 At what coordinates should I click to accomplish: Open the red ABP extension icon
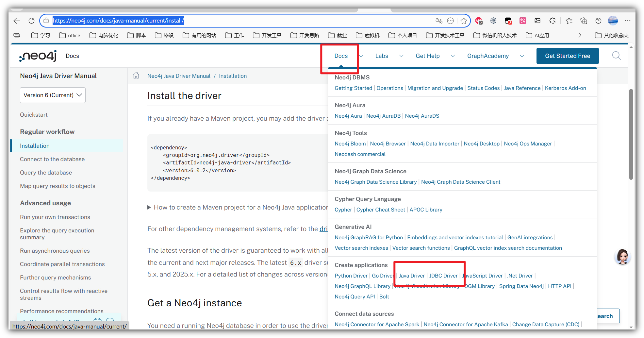479,21
